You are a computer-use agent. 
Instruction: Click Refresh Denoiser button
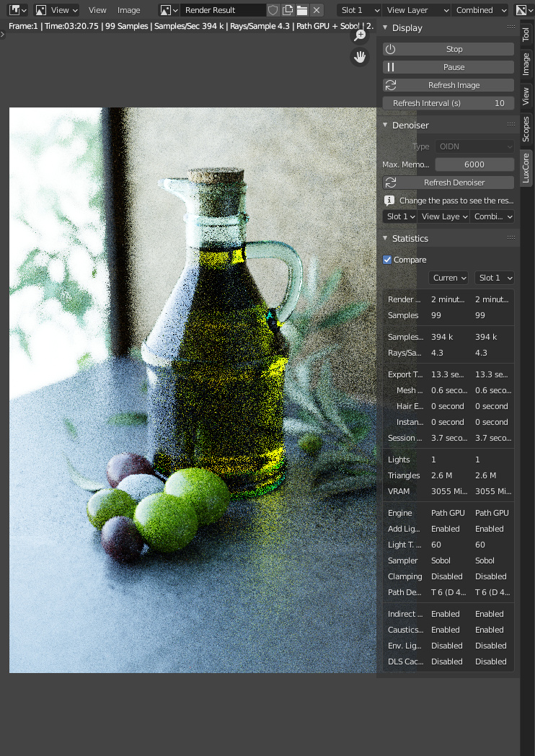point(448,183)
